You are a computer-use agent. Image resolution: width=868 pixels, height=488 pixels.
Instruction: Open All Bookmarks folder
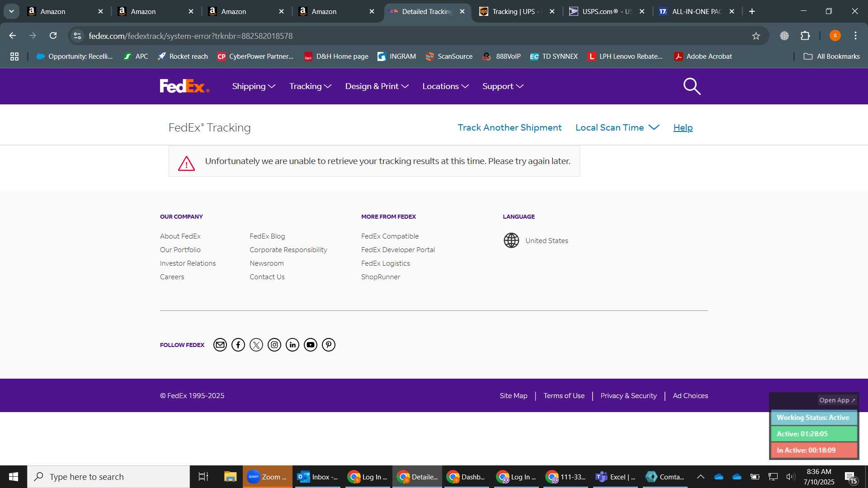[x=831, y=56]
